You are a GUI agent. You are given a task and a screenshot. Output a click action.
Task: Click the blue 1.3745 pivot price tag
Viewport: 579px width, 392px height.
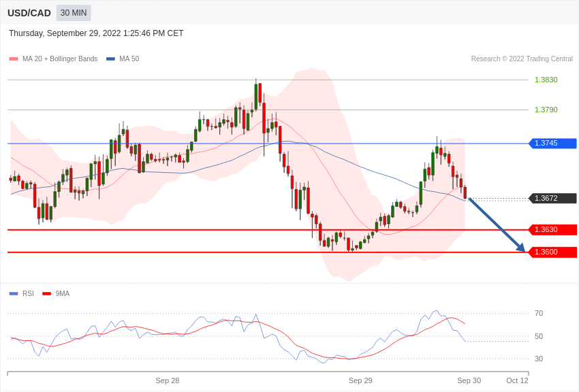553,144
